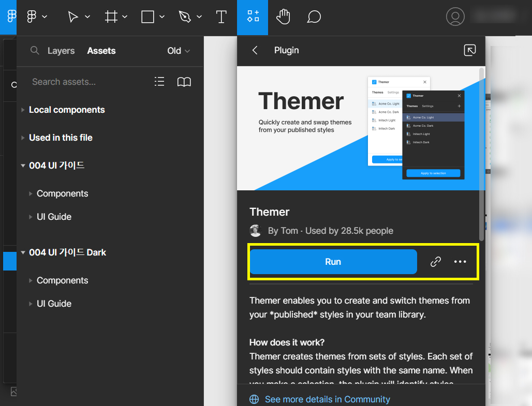Viewport: 532px width, 406px height.
Task: Click the search icon in the left panel
Action: (x=35, y=51)
